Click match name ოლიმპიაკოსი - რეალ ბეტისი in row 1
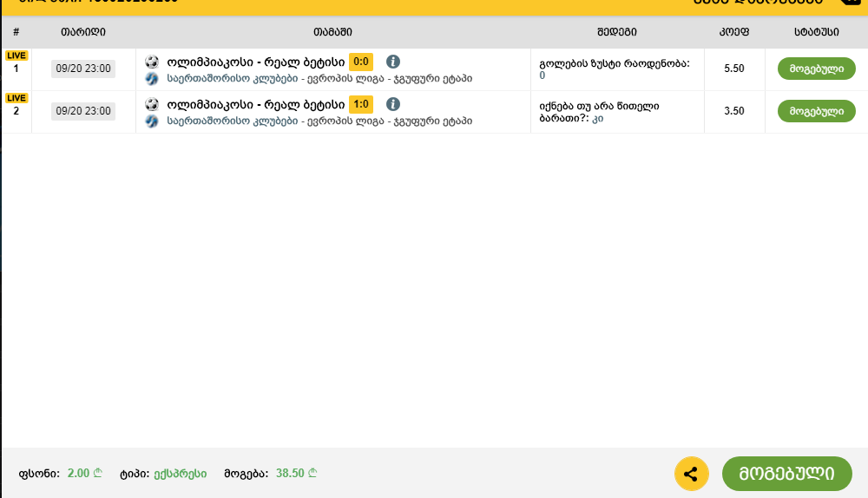Image resolution: width=868 pixels, height=498 pixels. 256,62
